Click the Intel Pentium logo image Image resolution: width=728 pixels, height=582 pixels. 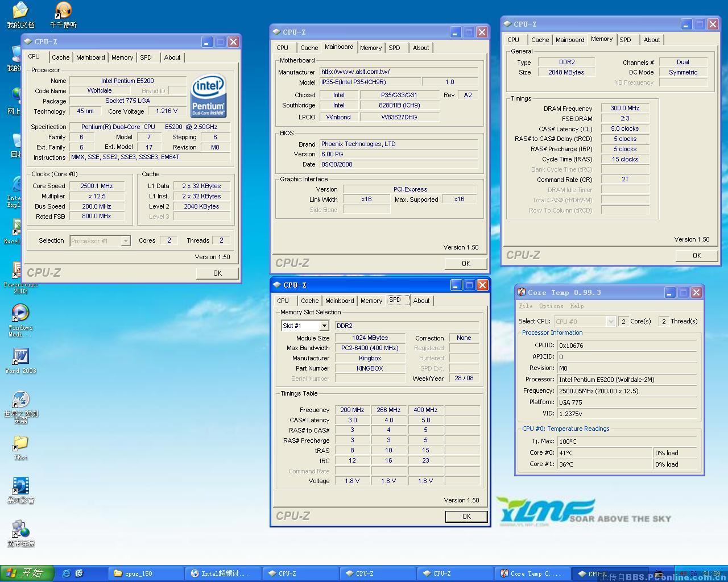pyautogui.click(x=208, y=97)
